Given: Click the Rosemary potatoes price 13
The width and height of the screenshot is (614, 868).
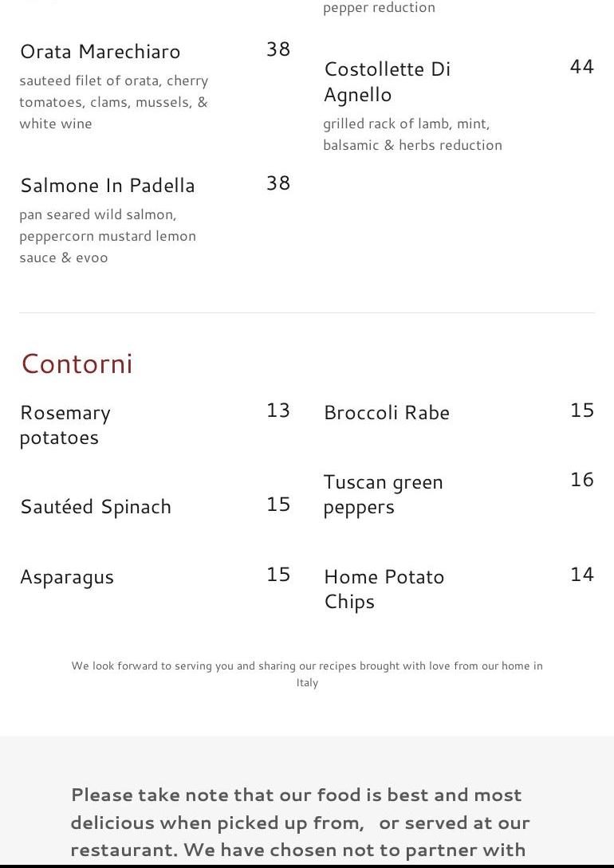Looking at the screenshot, I should (278, 410).
